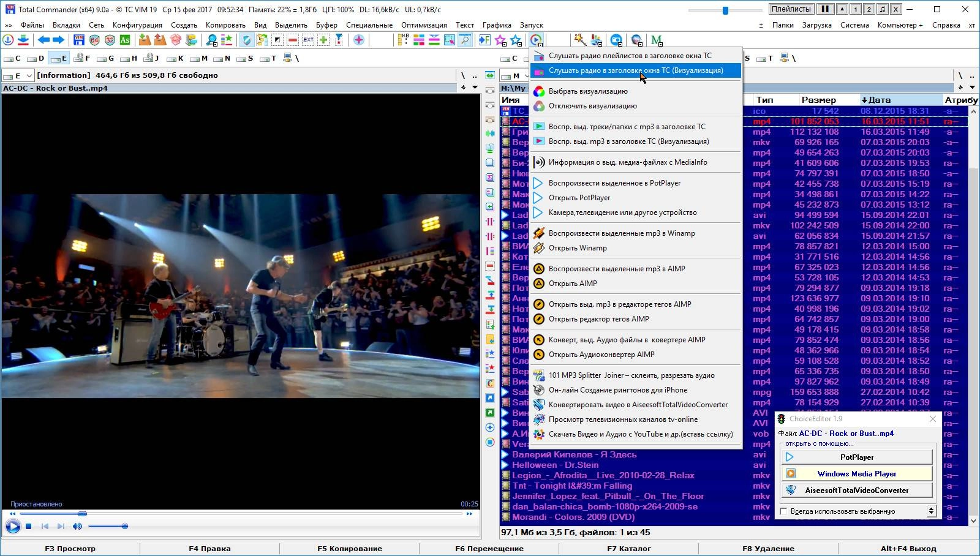This screenshot has height=556, width=980.
Task: Tick 'Всегда использовать выбранную' checkbox
Action: 783,511
